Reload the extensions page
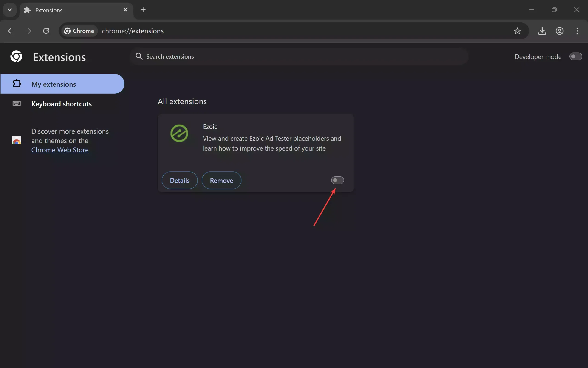The width and height of the screenshot is (588, 368). tap(46, 31)
